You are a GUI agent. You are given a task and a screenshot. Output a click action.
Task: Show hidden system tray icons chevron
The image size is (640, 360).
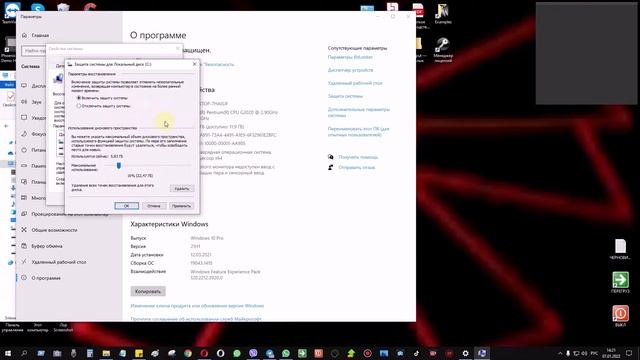tap(560, 353)
